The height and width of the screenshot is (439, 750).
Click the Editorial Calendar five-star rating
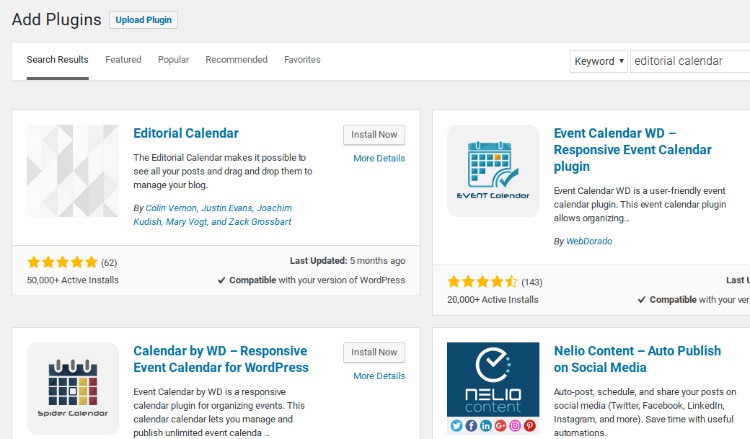(63, 262)
